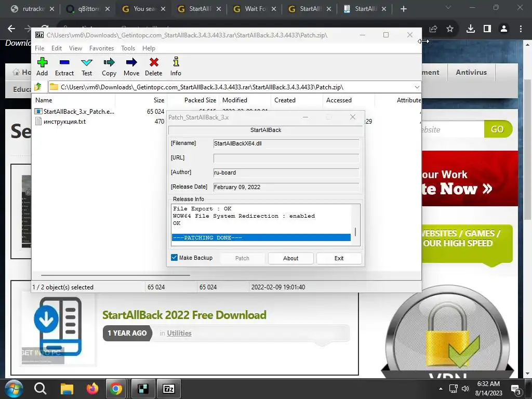The height and width of the screenshot is (399, 532).
Task: Open Chrome downloads icon
Action: pos(470,29)
